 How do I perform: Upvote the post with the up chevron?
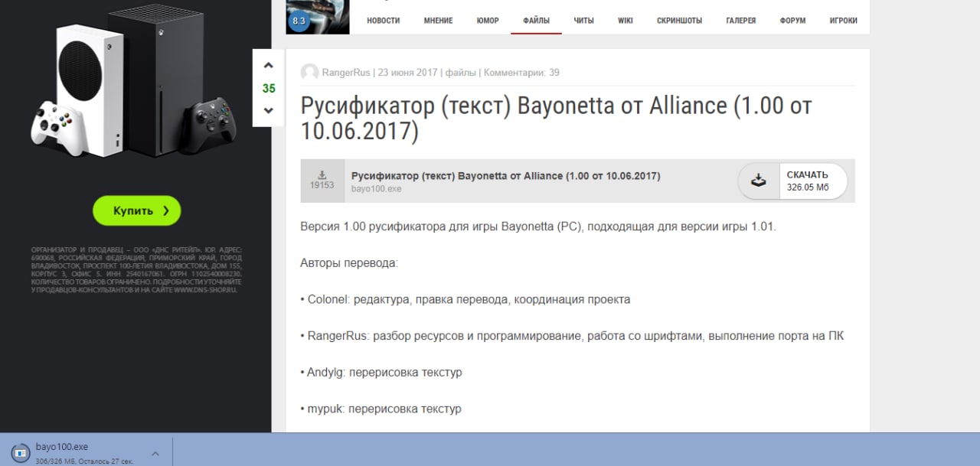pyautogui.click(x=268, y=66)
